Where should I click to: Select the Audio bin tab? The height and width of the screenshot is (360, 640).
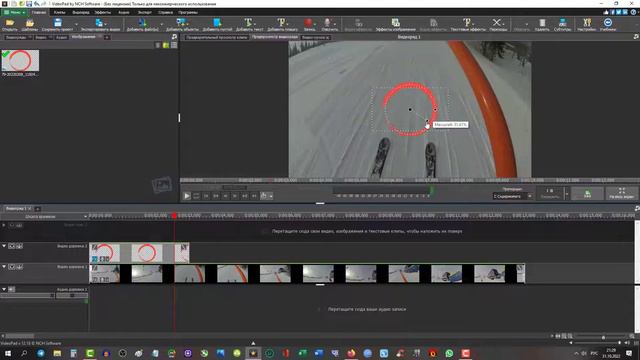[61, 37]
